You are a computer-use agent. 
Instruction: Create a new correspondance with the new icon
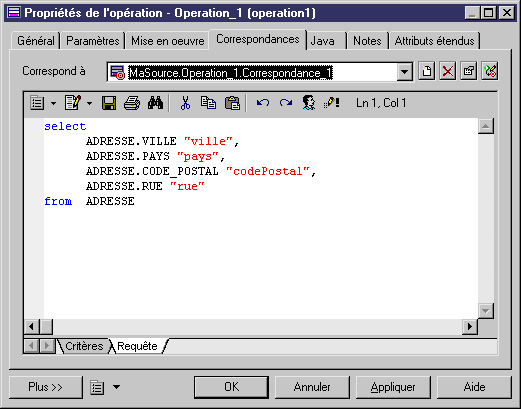[427, 71]
